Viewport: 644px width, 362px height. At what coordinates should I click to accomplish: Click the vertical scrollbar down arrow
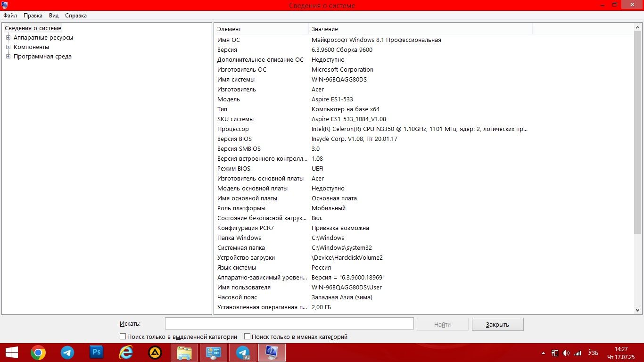point(638,310)
